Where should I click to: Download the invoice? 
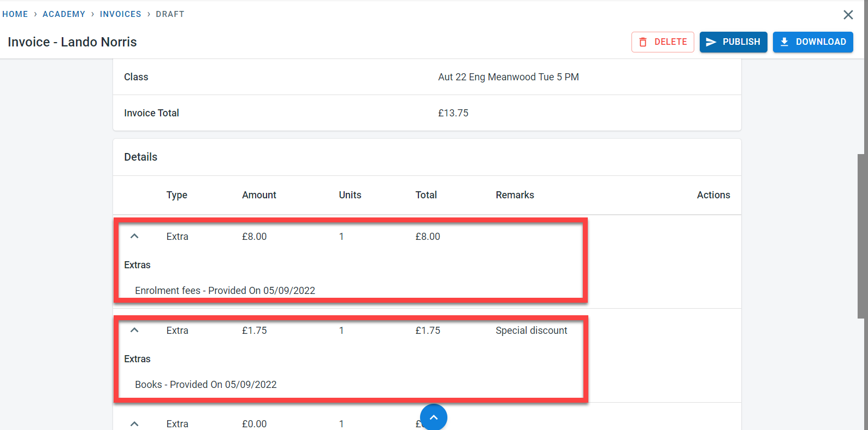click(813, 42)
